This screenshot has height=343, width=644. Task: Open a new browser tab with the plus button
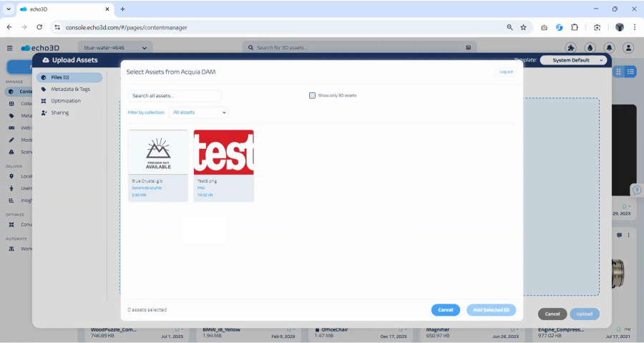coord(123,9)
